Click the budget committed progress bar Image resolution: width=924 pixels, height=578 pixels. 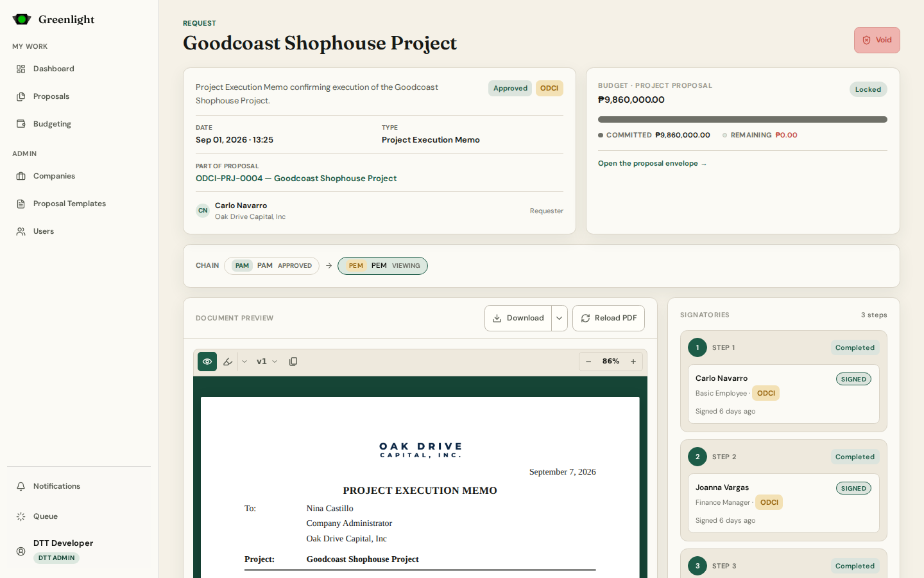[742, 119]
